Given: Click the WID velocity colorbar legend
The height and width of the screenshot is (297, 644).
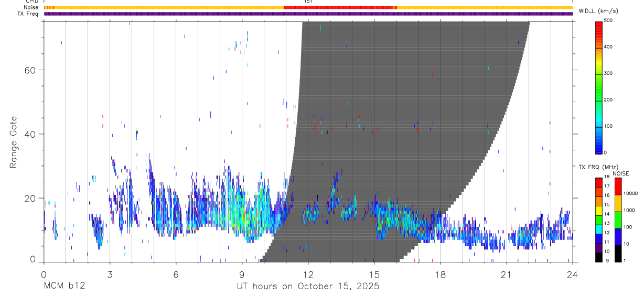Looking at the screenshot, I should coord(599,87).
